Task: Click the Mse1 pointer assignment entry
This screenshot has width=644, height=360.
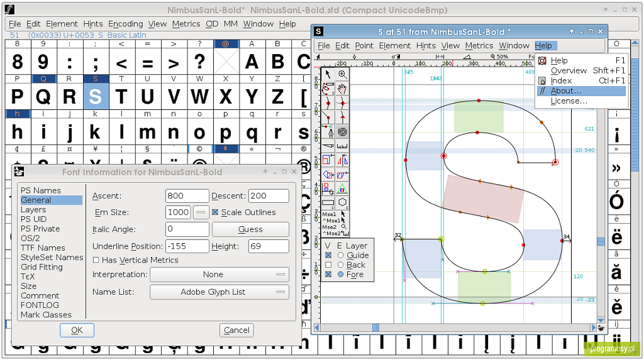Action: click(335, 214)
